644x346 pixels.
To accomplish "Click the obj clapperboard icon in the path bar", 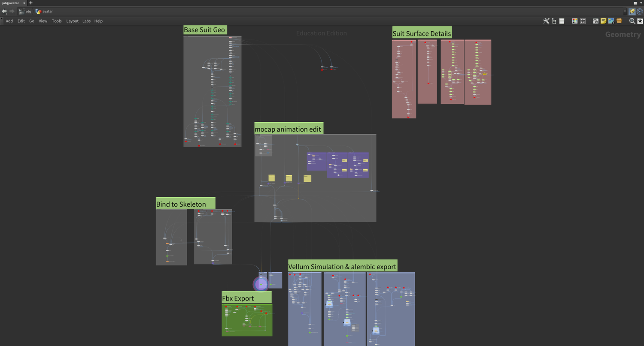I will tap(21, 11).
